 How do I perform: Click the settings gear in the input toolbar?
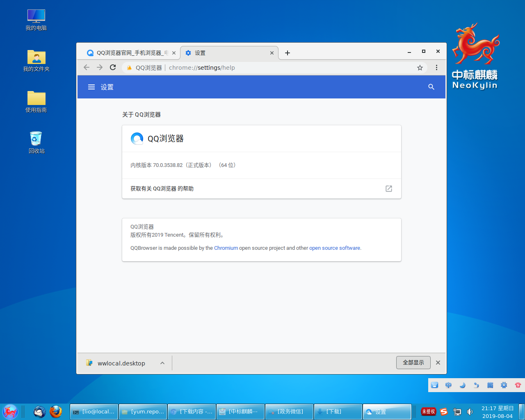tap(504, 385)
